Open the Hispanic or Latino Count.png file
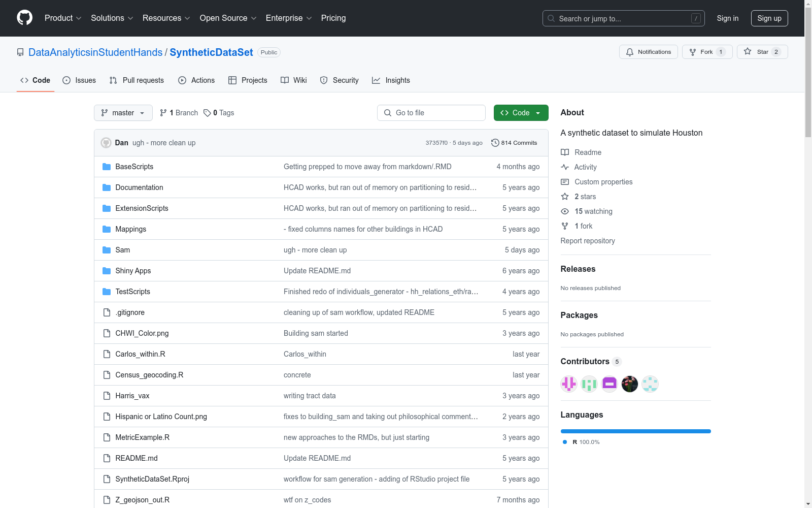This screenshot has height=508, width=812. [161, 417]
